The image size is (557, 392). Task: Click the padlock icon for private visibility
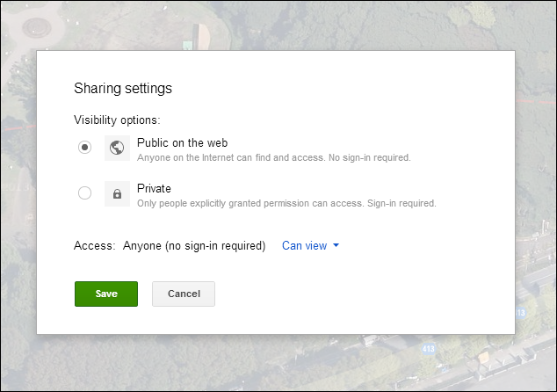coord(117,193)
